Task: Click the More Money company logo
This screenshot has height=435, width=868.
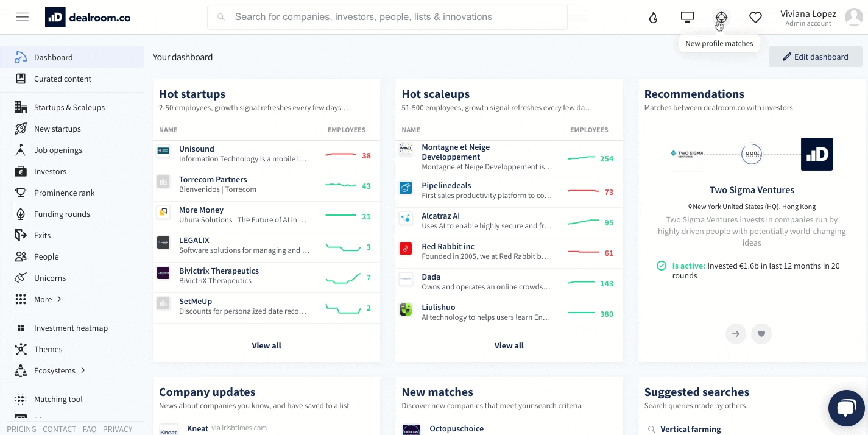Action: pos(163,211)
